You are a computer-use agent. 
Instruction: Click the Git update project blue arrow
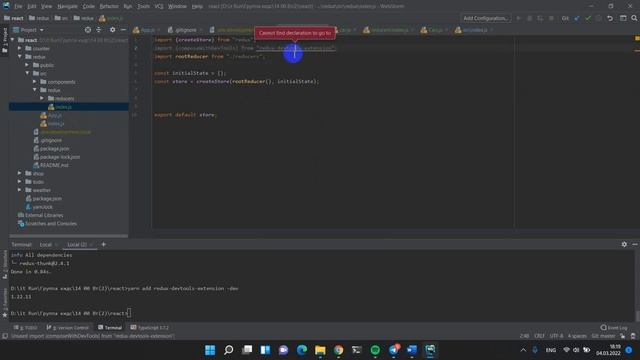tap(577, 18)
